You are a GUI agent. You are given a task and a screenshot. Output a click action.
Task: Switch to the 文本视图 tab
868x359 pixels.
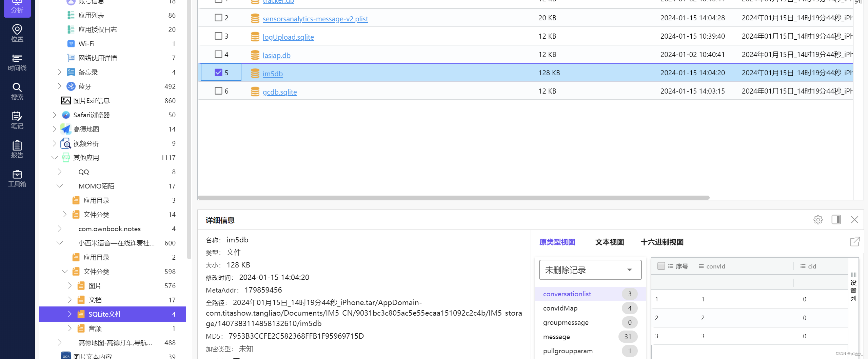point(609,242)
